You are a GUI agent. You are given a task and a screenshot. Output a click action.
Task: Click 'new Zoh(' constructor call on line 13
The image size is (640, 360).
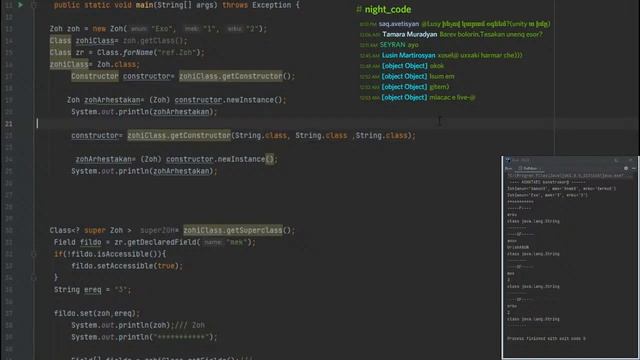point(110,29)
